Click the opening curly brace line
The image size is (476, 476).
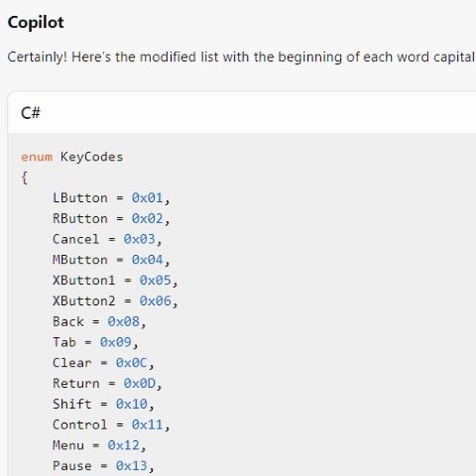tap(24, 178)
